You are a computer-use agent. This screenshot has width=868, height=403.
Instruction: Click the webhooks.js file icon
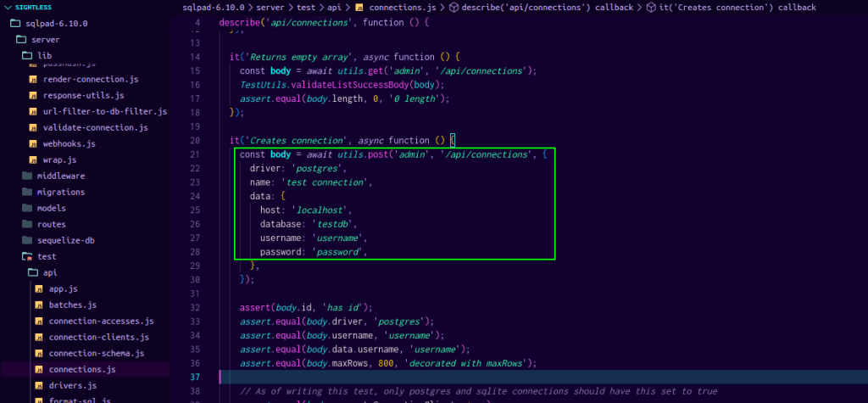[x=33, y=143]
